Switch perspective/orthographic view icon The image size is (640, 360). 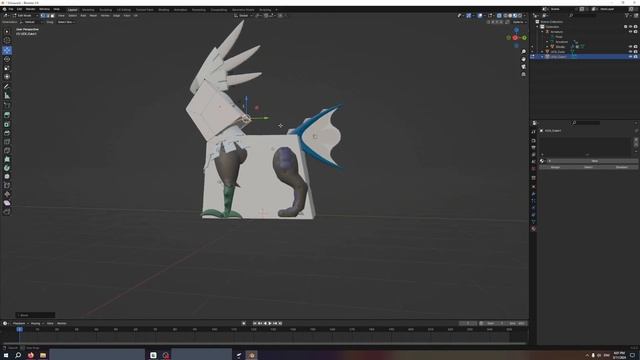[523, 74]
